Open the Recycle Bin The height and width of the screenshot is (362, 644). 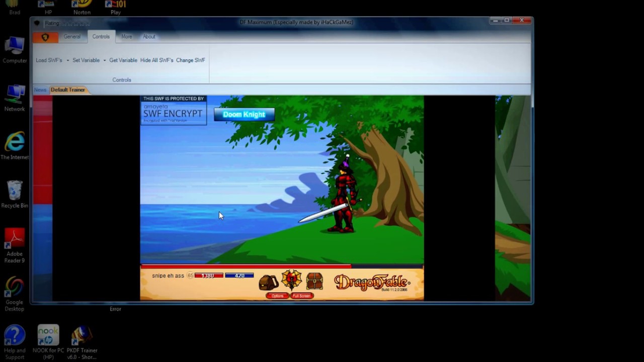point(15,194)
